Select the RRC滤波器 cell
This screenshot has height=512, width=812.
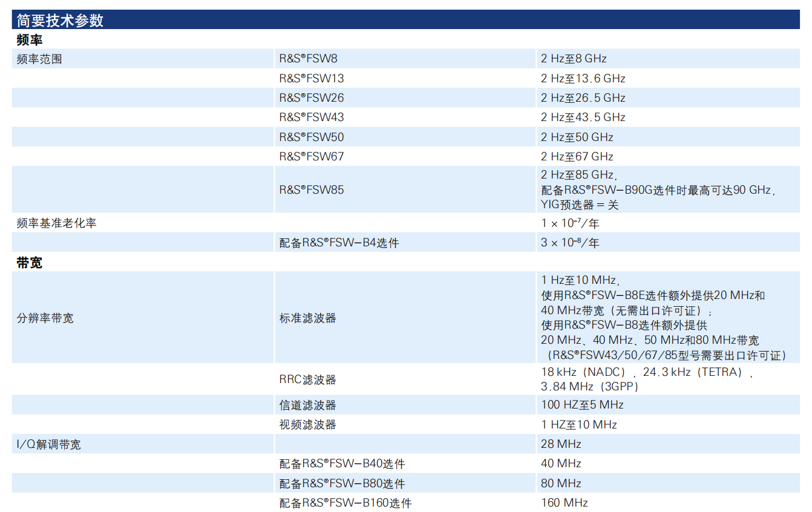point(307,380)
